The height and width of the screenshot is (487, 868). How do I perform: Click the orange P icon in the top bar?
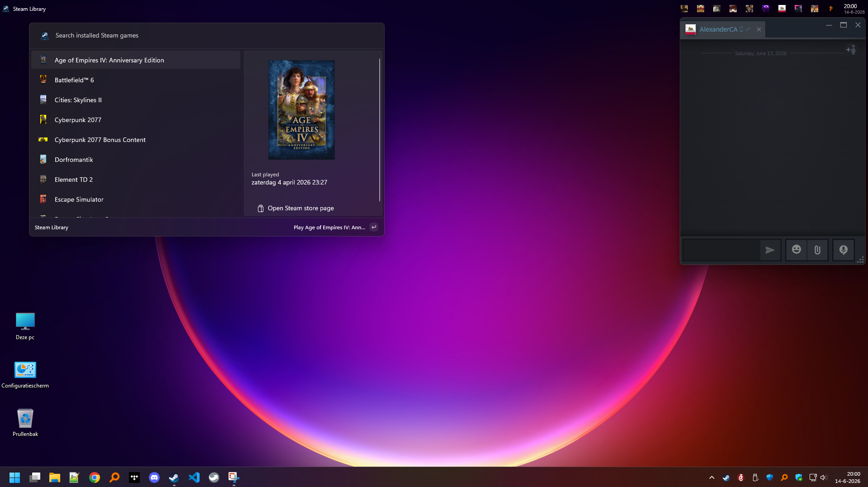pyautogui.click(x=831, y=9)
